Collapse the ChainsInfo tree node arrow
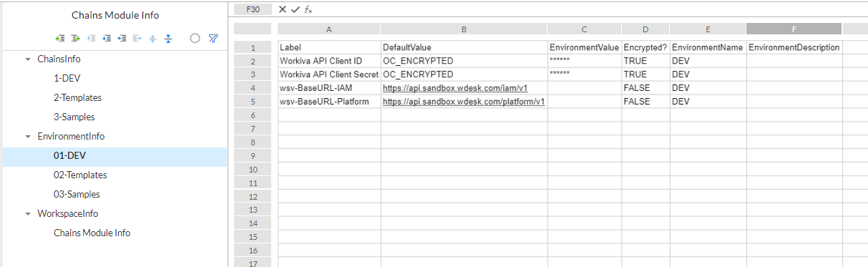 pos(28,59)
